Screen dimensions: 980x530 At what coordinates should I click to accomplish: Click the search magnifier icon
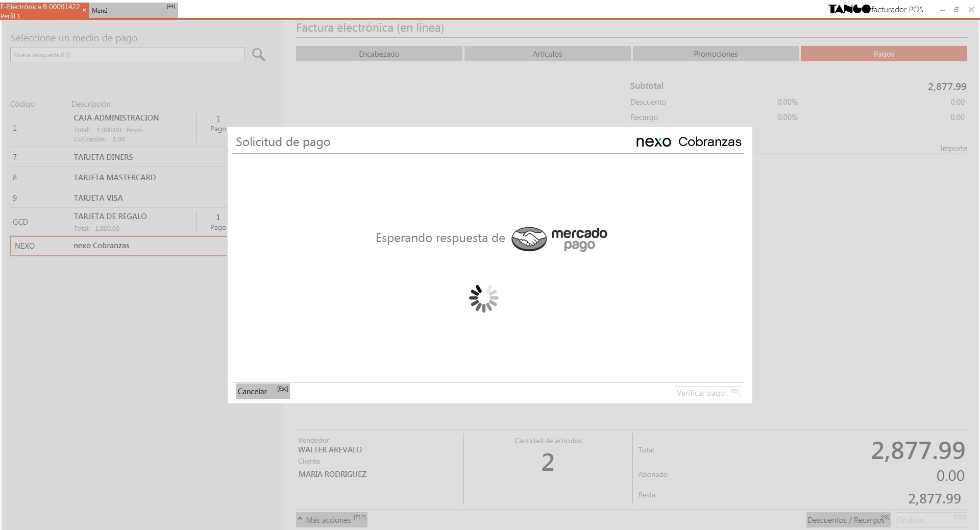(259, 55)
